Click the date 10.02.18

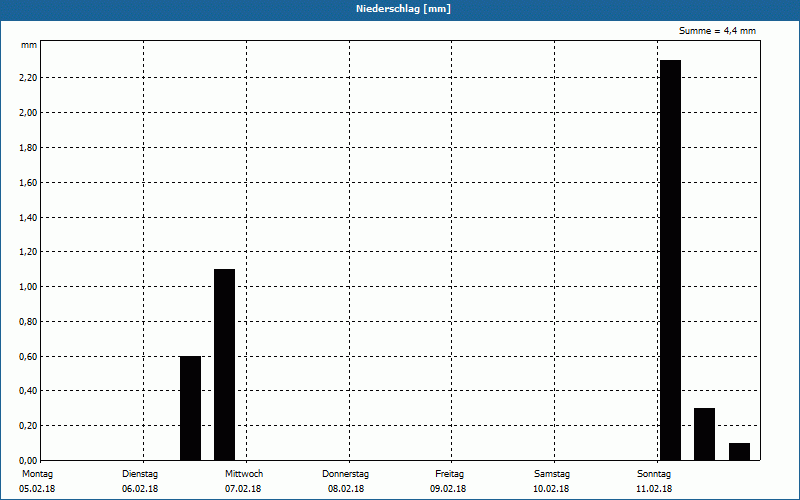(551, 489)
